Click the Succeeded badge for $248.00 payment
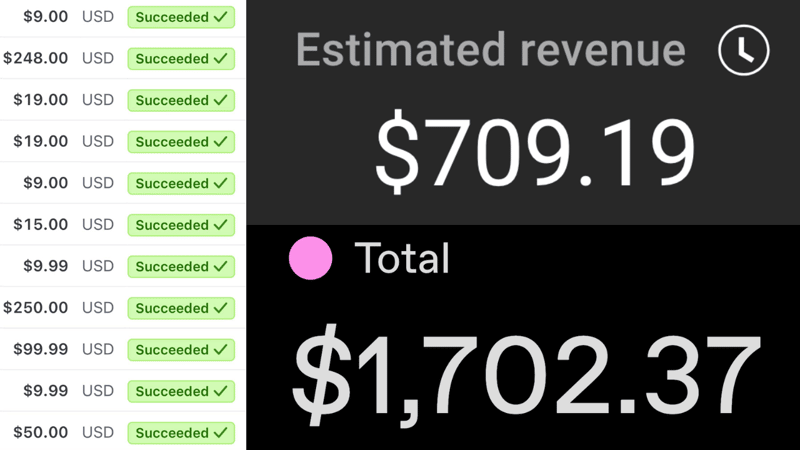Screen dimensions: 800x450 point(181,58)
